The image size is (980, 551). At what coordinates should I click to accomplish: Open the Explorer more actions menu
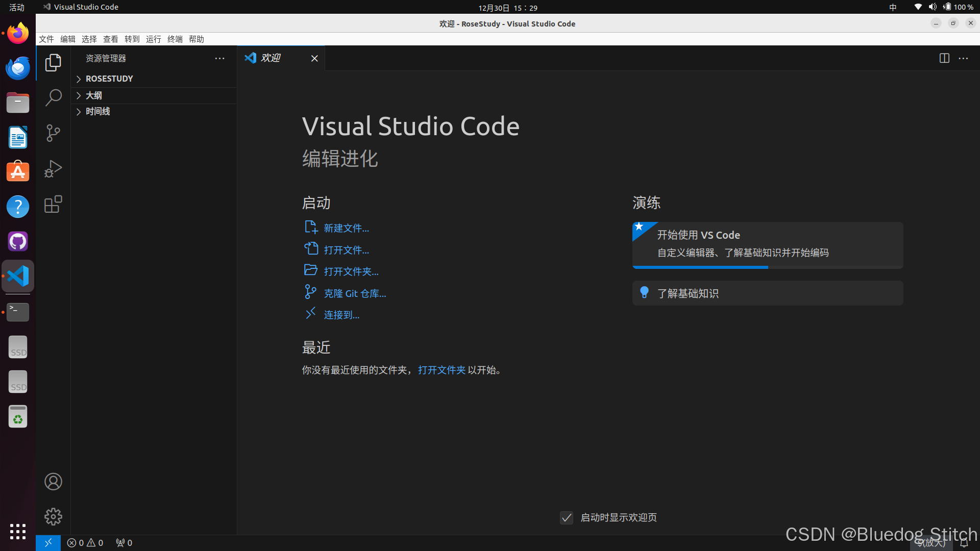tap(219, 58)
